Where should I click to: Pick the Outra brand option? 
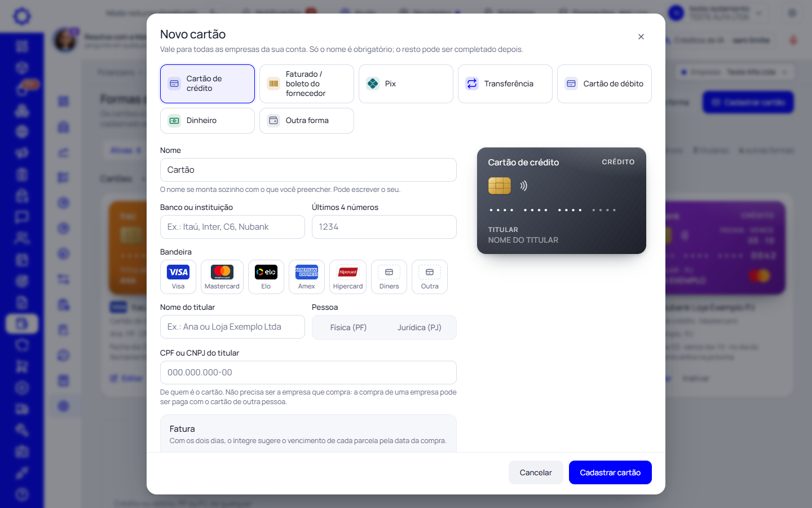click(430, 277)
